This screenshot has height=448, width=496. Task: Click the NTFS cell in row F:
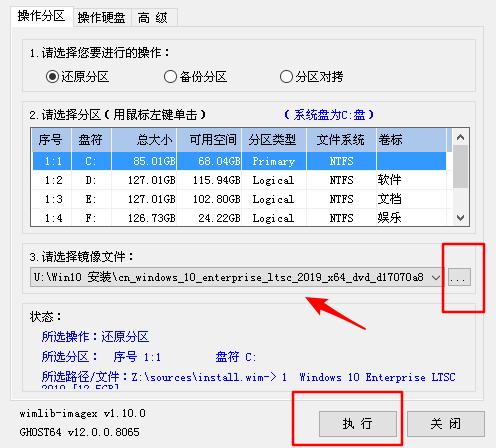(x=341, y=218)
